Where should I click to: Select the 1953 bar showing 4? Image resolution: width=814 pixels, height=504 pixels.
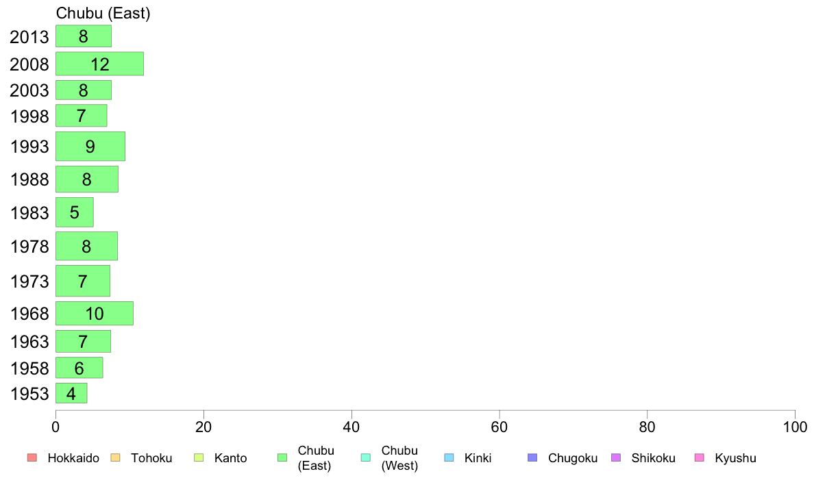72,394
